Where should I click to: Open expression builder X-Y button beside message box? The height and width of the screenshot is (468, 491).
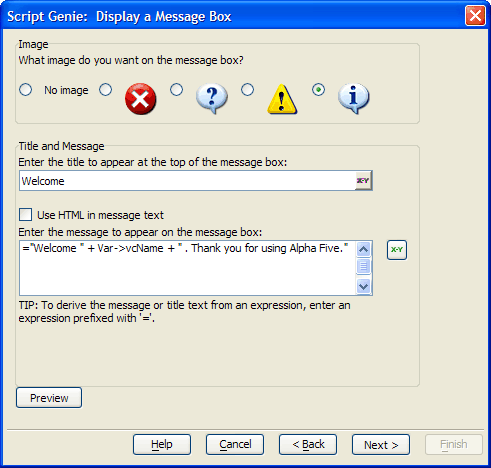(397, 250)
